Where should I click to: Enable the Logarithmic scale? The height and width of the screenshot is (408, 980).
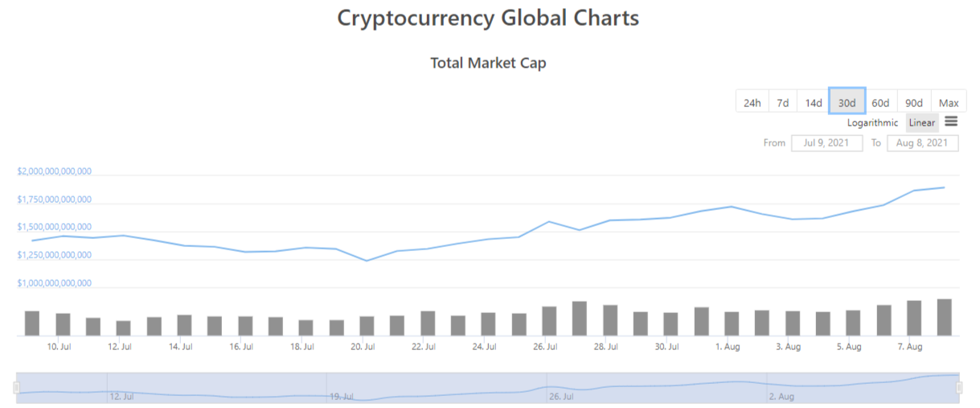(x=872, y=123)
